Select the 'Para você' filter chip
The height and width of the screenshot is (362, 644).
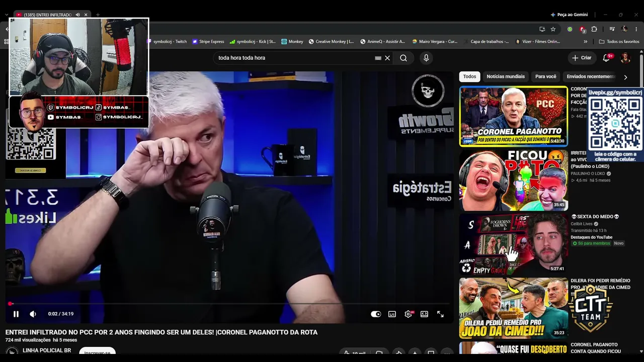pyautogui.click(x=546, y=76)
